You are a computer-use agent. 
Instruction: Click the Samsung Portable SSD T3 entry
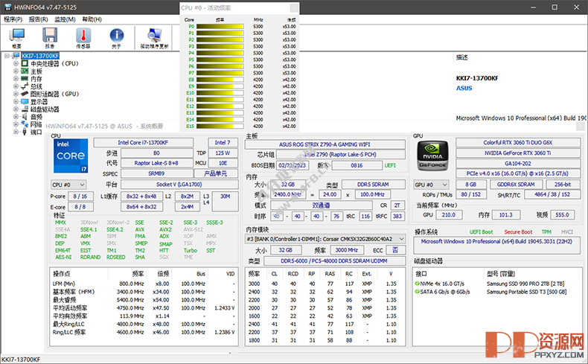click(x=526, y=292)
